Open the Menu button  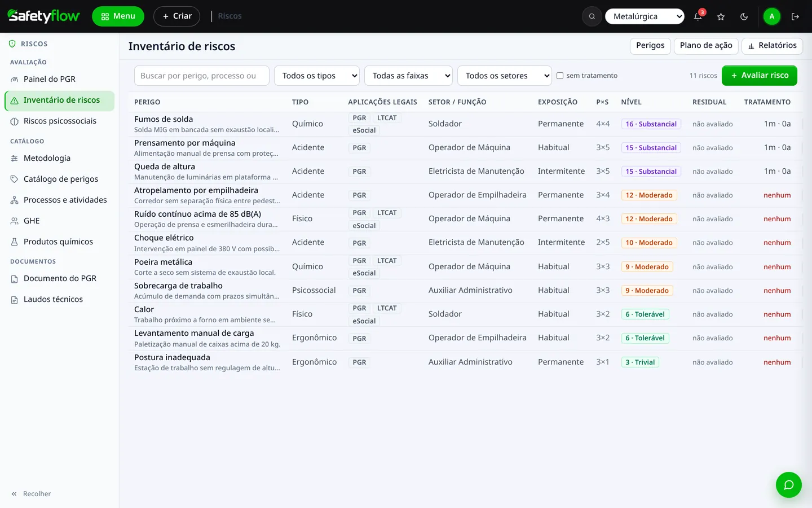118,16
